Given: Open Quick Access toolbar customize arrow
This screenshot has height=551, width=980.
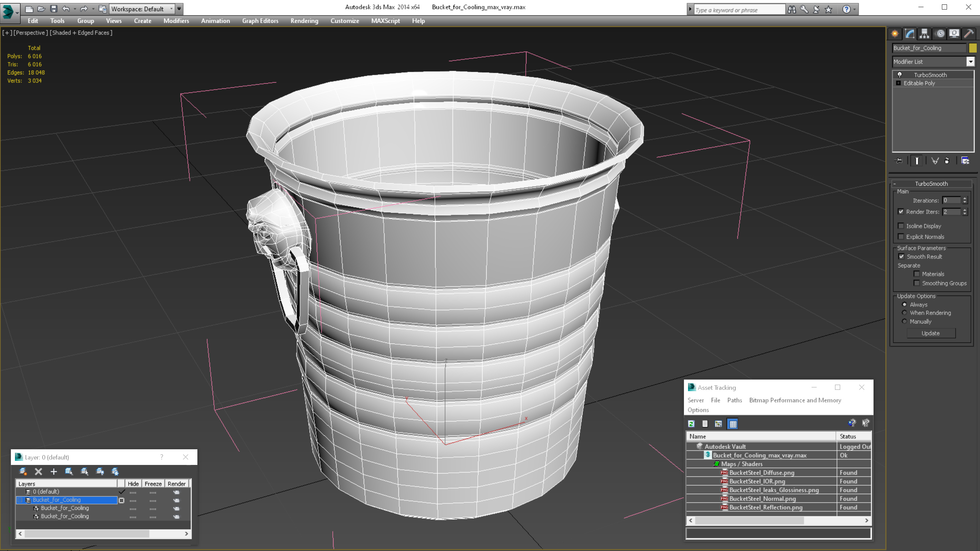Looking at the screenshot, I should click(x=179, y=9).
